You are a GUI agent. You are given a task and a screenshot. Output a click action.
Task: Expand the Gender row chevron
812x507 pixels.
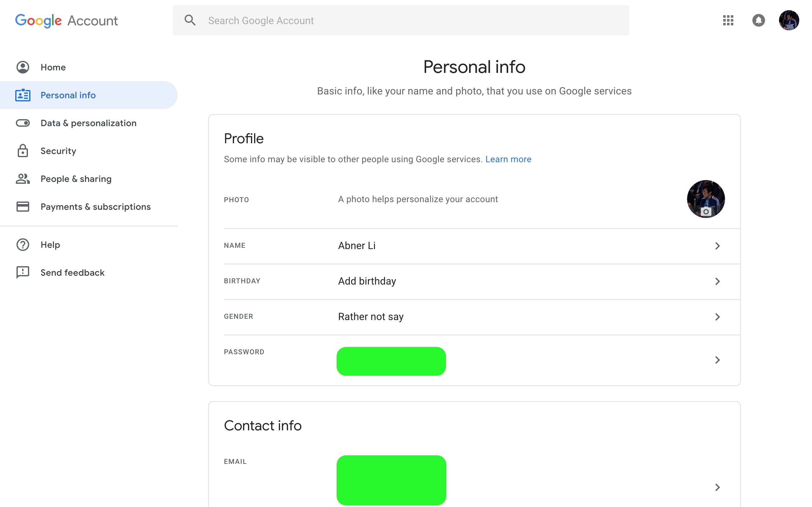coord(718,317)
